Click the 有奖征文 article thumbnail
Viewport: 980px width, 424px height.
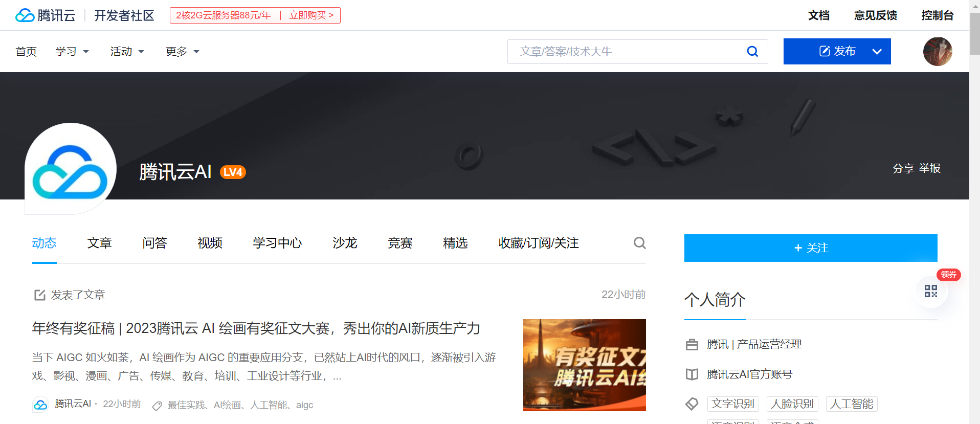(585, 365)
